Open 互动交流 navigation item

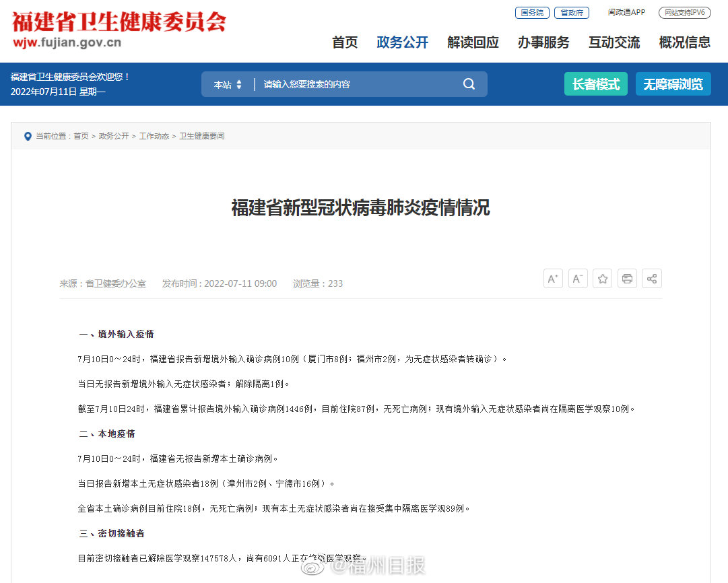614,42
